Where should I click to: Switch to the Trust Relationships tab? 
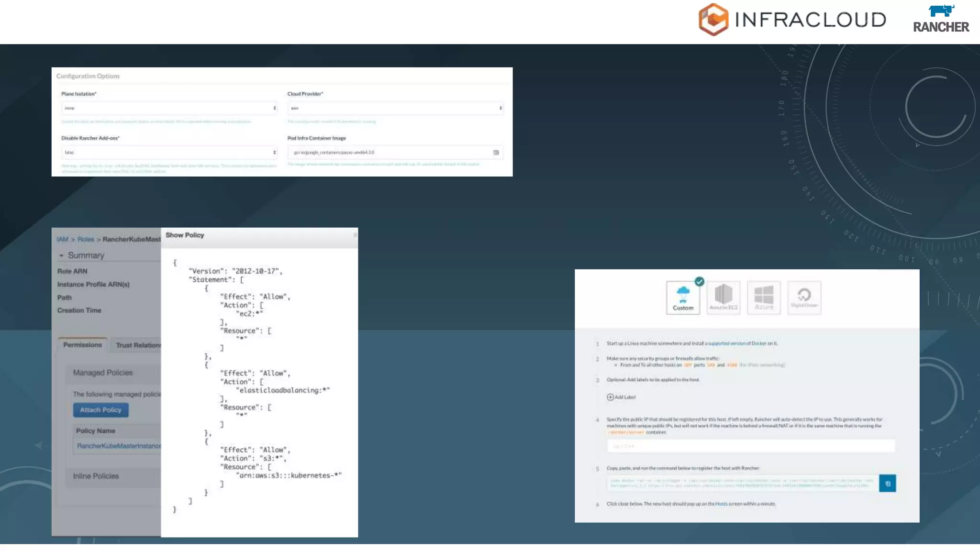tap(138, 345)
